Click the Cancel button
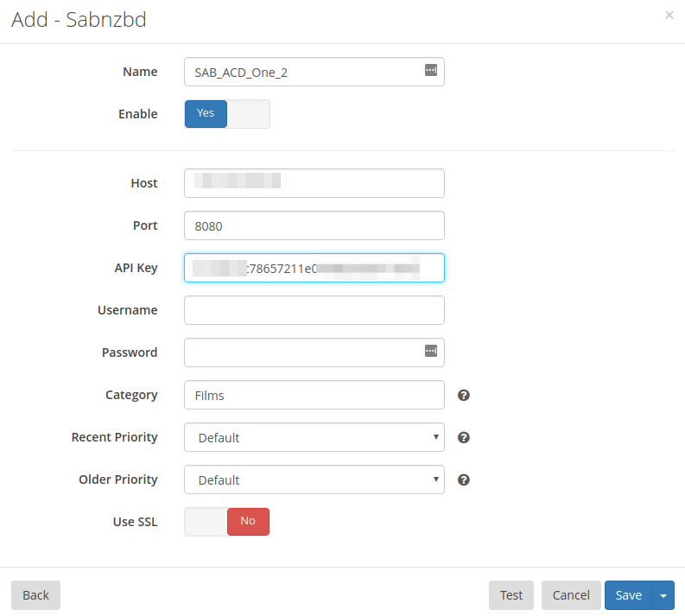 (x=571, y=595)
